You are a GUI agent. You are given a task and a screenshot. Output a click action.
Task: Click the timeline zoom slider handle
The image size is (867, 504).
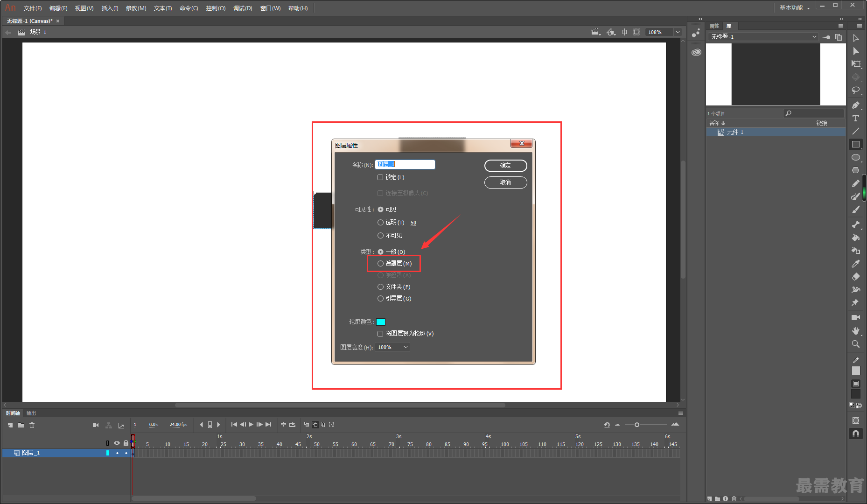[x=637, y=425]
